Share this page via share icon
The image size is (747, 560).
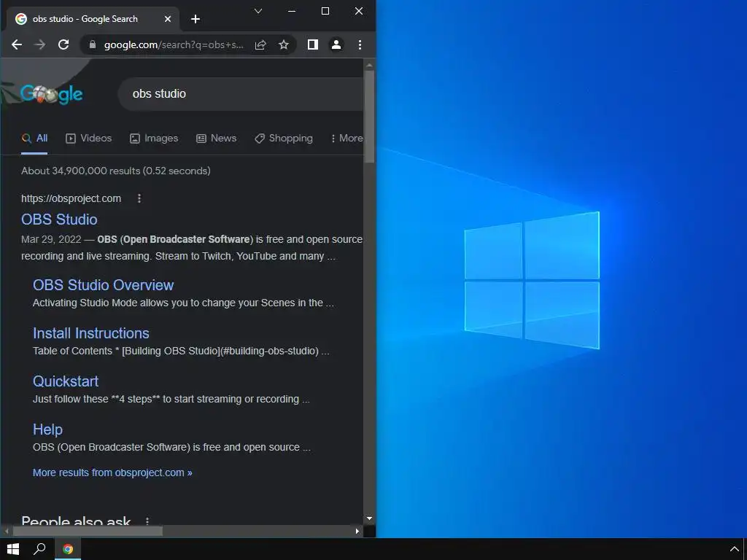pyautogui.click(x=260, y=44)
